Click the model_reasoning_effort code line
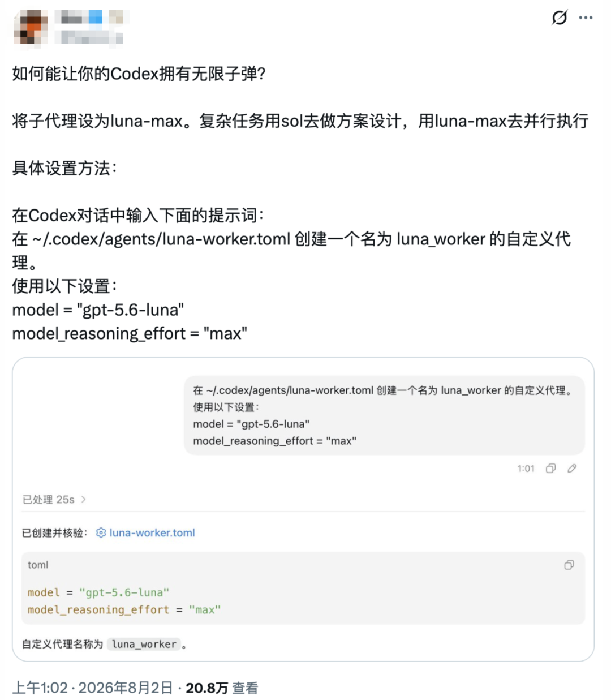 124,609
